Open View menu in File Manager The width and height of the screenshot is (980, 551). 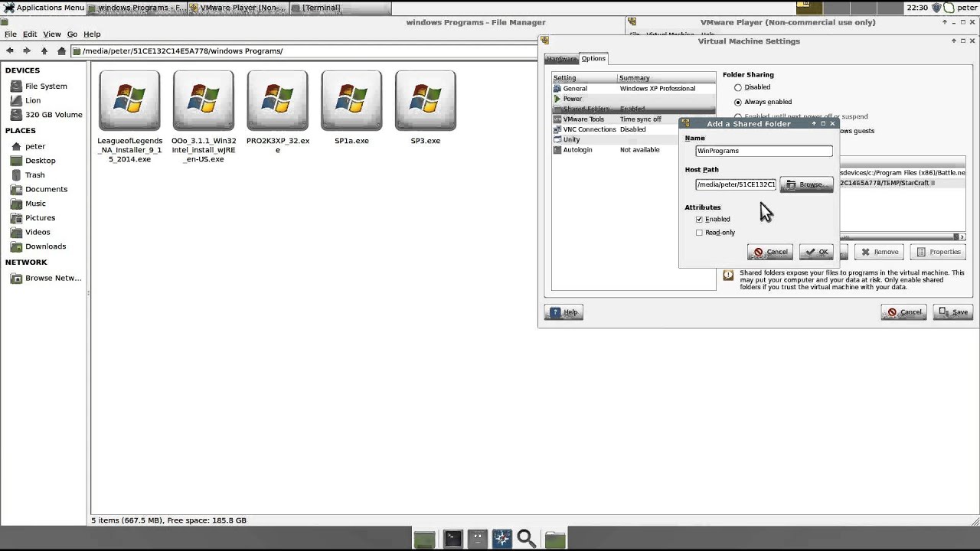pyautogui.click(x=52, y=34)
